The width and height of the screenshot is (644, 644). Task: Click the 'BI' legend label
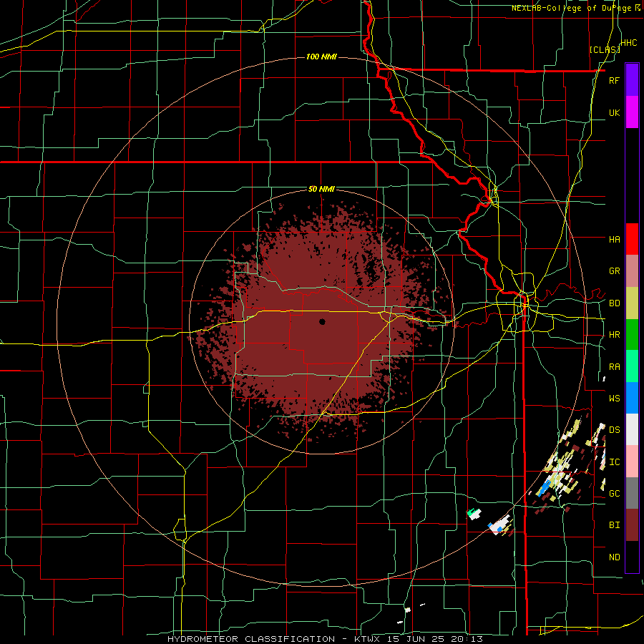click(614, 525)
